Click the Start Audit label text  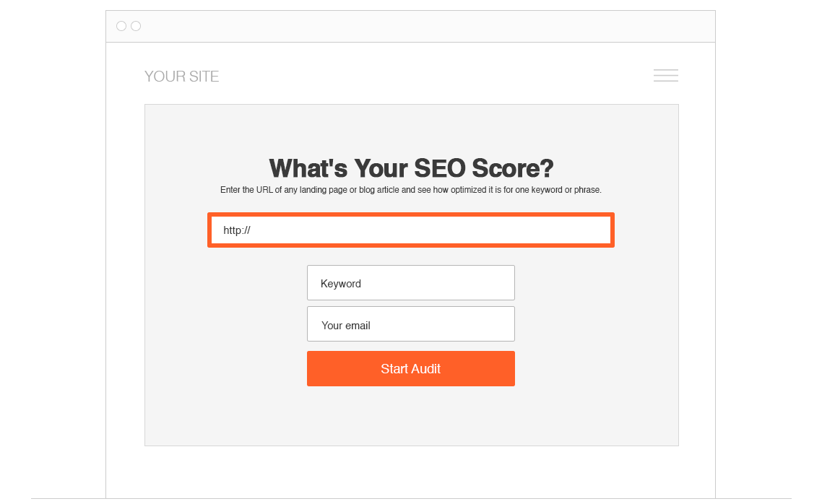[410, 368]
